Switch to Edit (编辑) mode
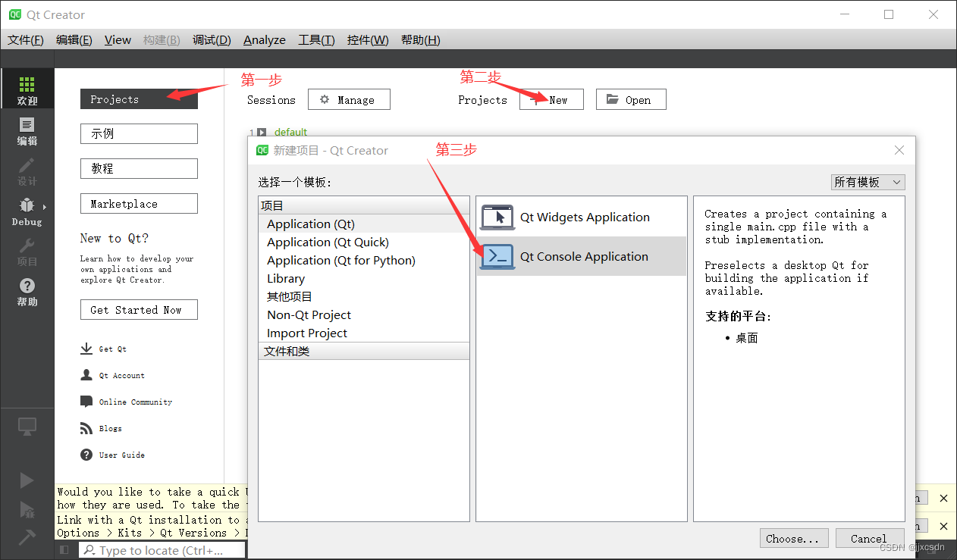Screen dimensions: 957x560 pyautogui.click(x=27, y=130)
